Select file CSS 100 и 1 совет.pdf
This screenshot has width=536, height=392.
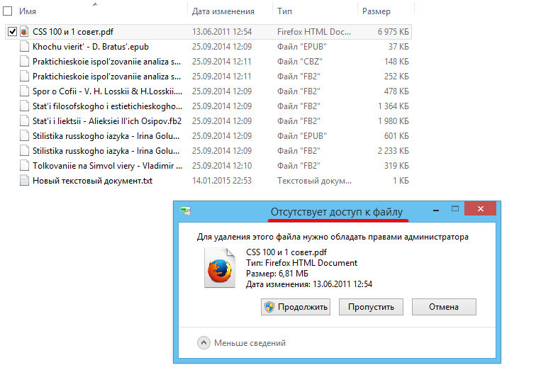pyautogui.click(x=73, y=32)
